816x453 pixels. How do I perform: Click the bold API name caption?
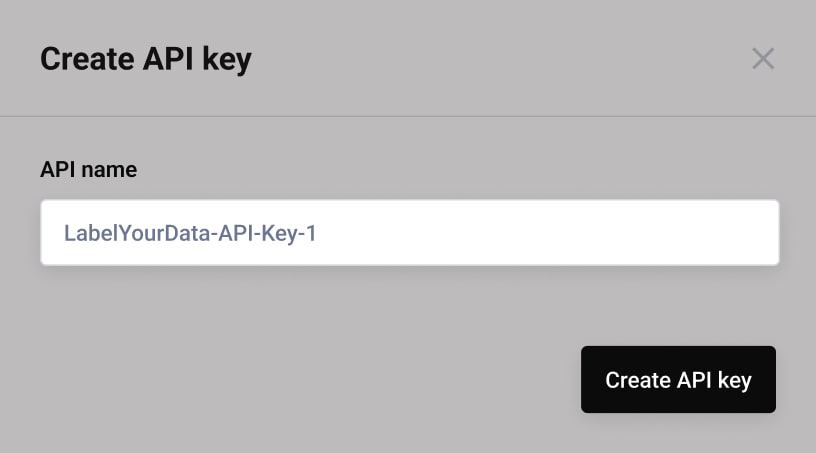click(x=88, y=170)
